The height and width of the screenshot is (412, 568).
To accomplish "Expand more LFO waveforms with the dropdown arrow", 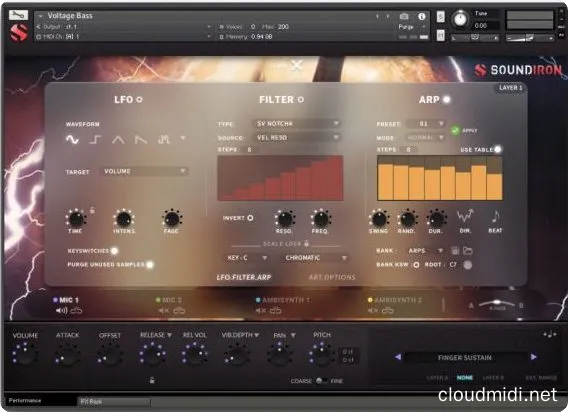I will 183,138.
